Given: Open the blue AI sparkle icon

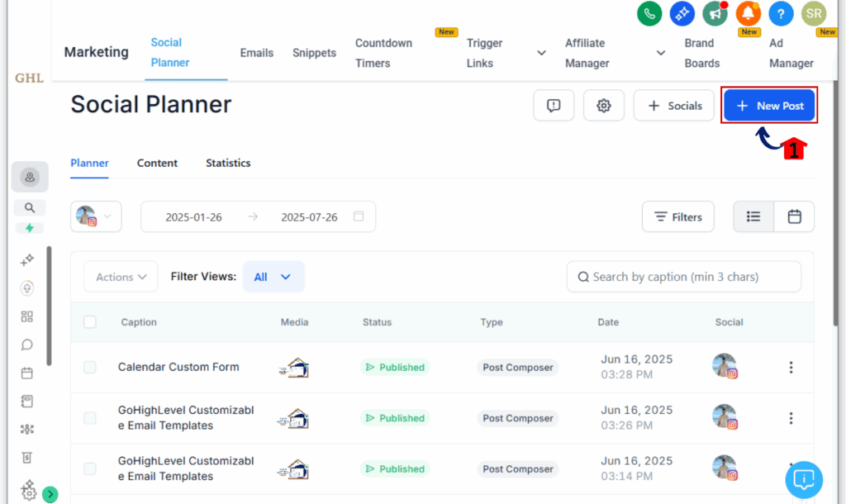Looking at the screenshot, I should tap(682, 13).
